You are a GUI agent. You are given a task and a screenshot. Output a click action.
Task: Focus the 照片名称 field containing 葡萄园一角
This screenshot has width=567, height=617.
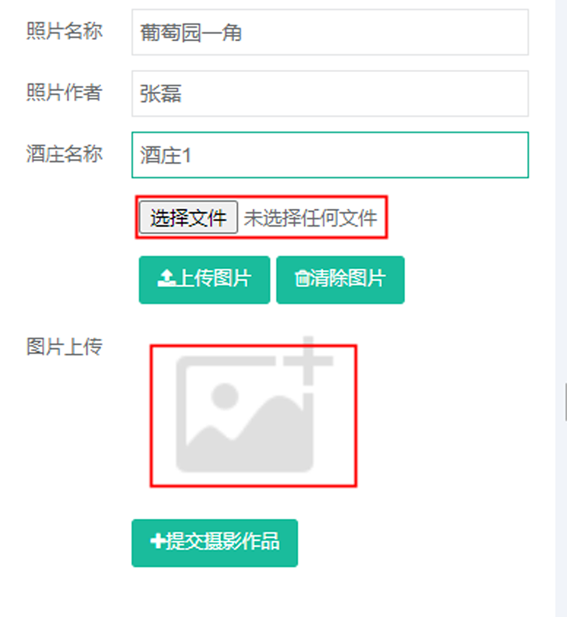[330, 32]
